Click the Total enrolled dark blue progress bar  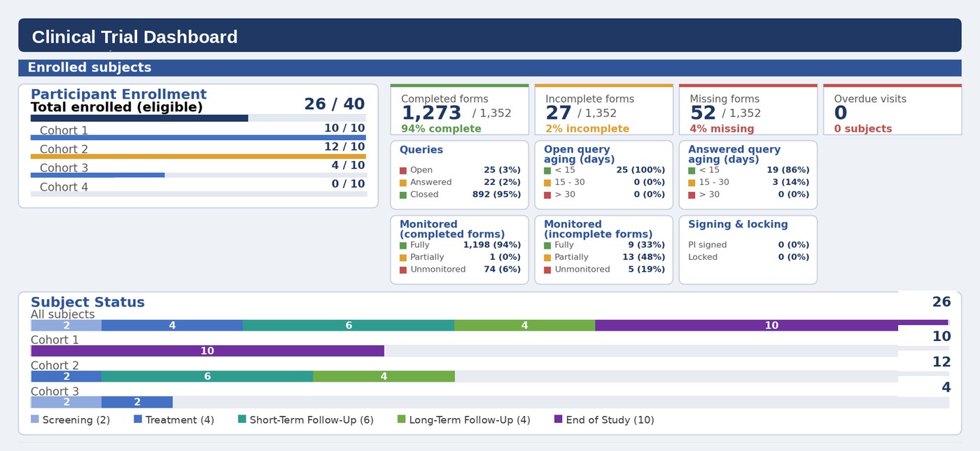[x=139, y=118]
